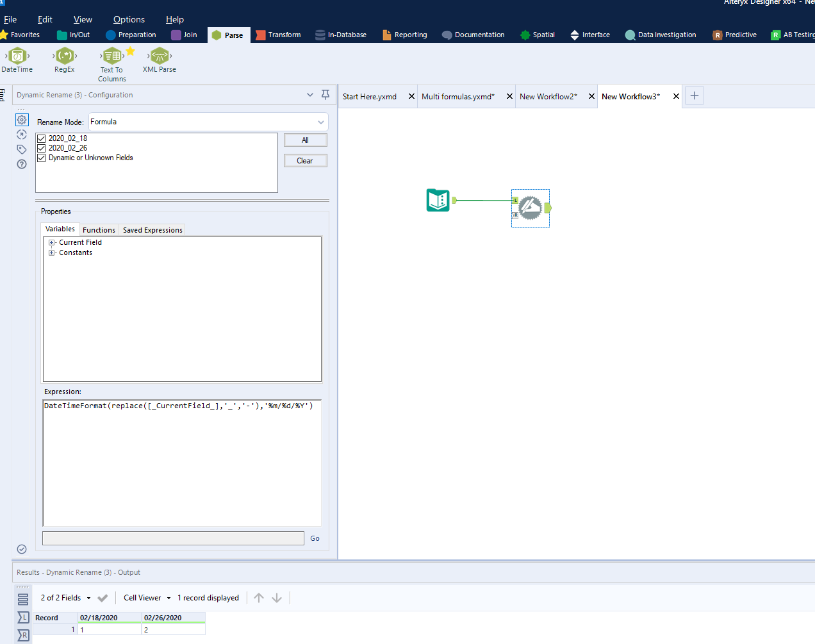Viewport: 815px width, 644px height.
Task: Select the Input Data tool on the canvas
Action: (438, 200)
